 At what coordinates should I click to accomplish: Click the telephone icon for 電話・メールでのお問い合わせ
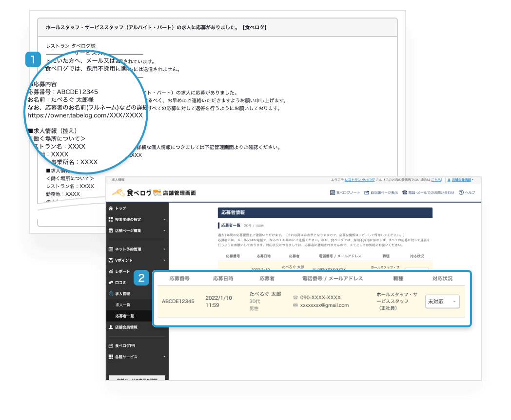(x=404, y=192)
